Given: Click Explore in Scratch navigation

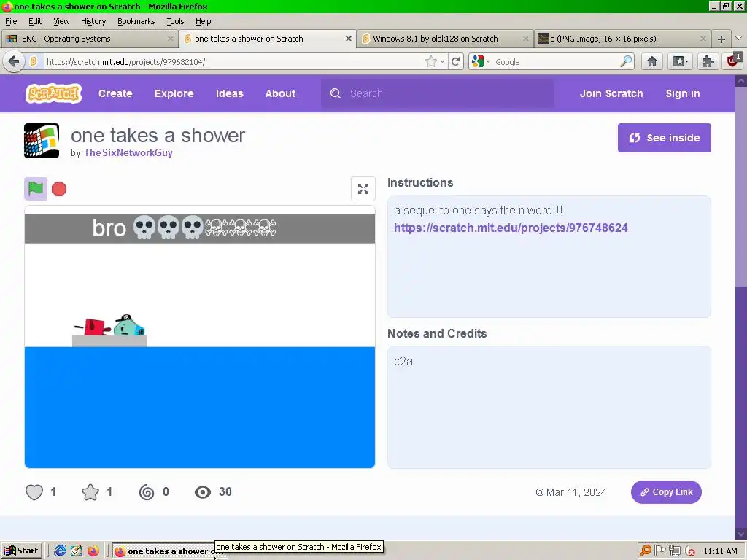Looking at the screenshot, I should [x=174, y=93].
